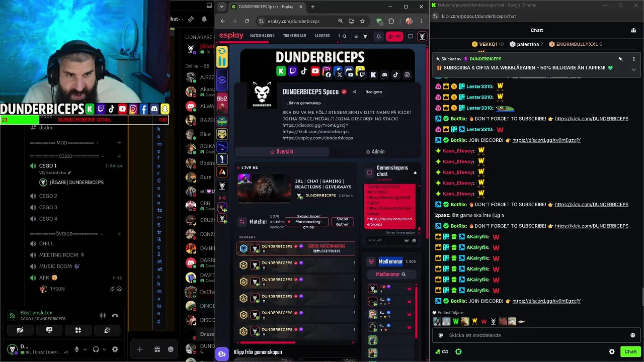This screenshot has width=644, height=362.
Task: Open Discord noise suppression icon
Action: [103, 315]
